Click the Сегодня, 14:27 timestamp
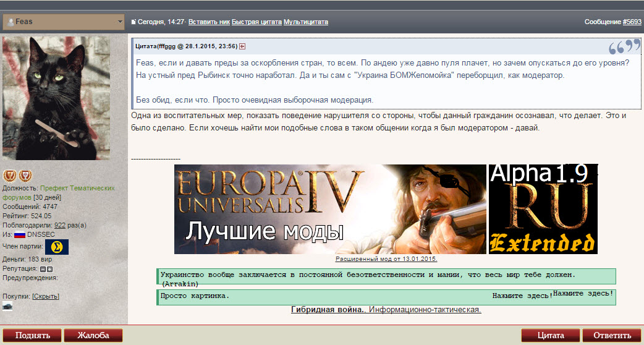644x345 pixels. (161, 22)
